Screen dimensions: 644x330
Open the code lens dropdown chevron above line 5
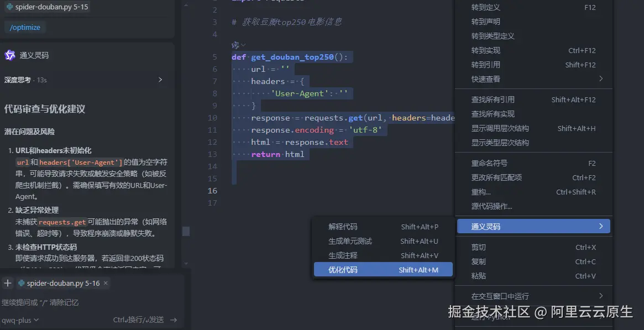click(243, 45)
